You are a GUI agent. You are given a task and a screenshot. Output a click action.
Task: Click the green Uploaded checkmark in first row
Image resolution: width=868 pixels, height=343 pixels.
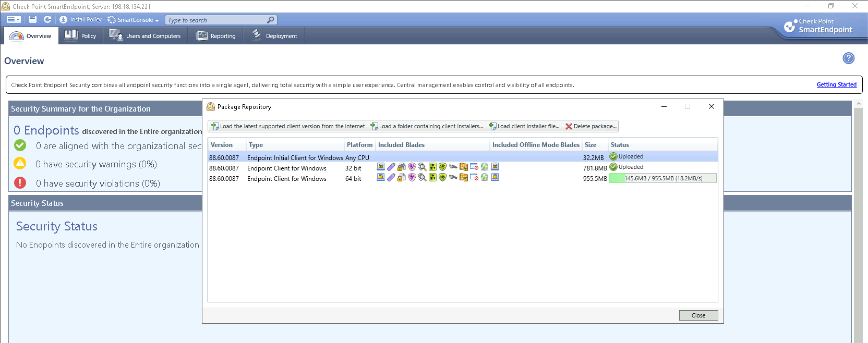click(613, 156)
